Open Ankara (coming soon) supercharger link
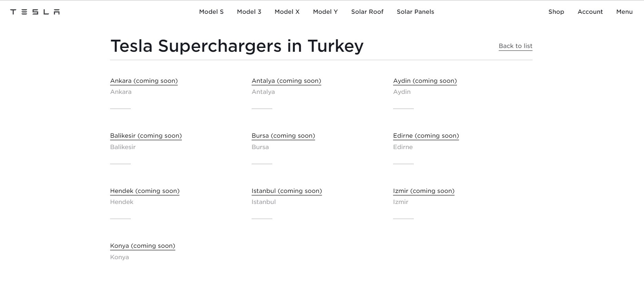 pyautogui.click(x=144, y=81)
